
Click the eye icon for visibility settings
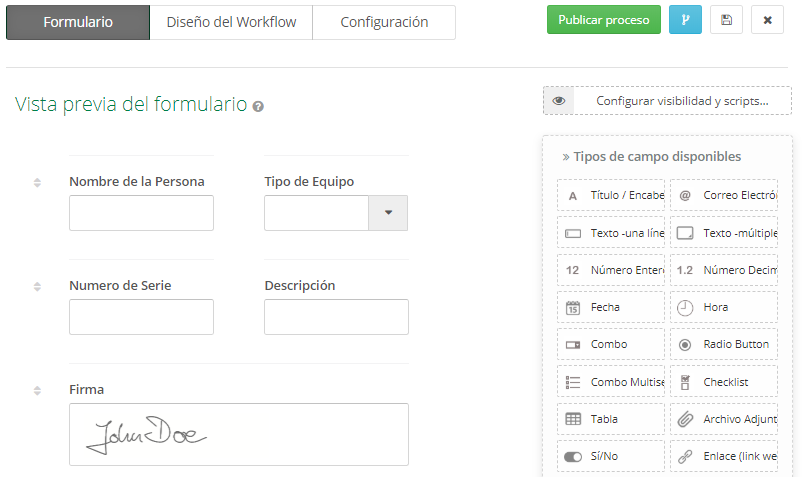click(559, 100)
